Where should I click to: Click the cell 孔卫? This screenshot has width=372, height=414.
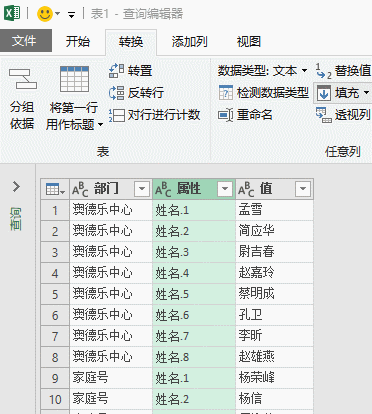click(274, 315)
